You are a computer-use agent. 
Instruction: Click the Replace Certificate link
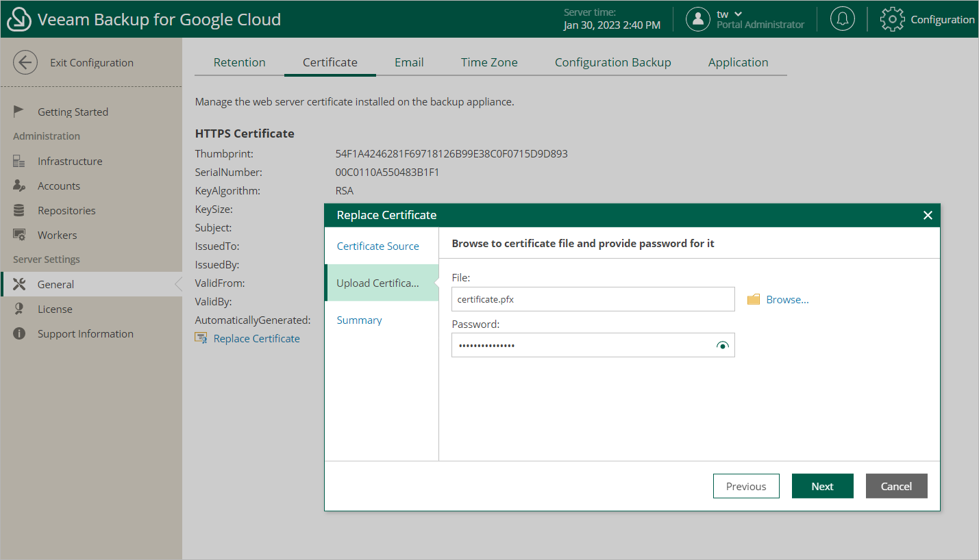(256, 338)
